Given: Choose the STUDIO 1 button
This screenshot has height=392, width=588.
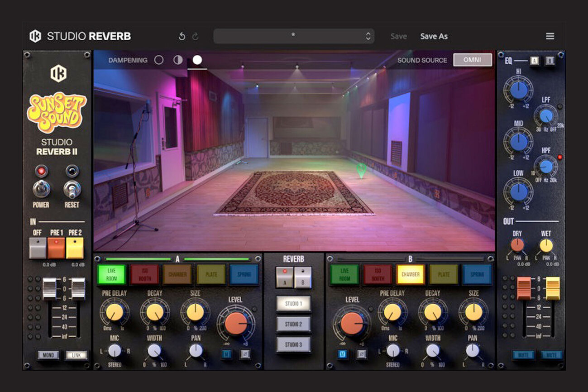Looking at the screenshot, I should (x=294, y=304).
